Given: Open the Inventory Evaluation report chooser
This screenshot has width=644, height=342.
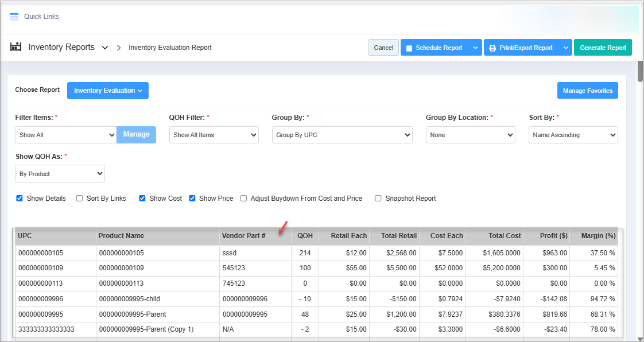Looking at the screenshot, I should [107, 91].
